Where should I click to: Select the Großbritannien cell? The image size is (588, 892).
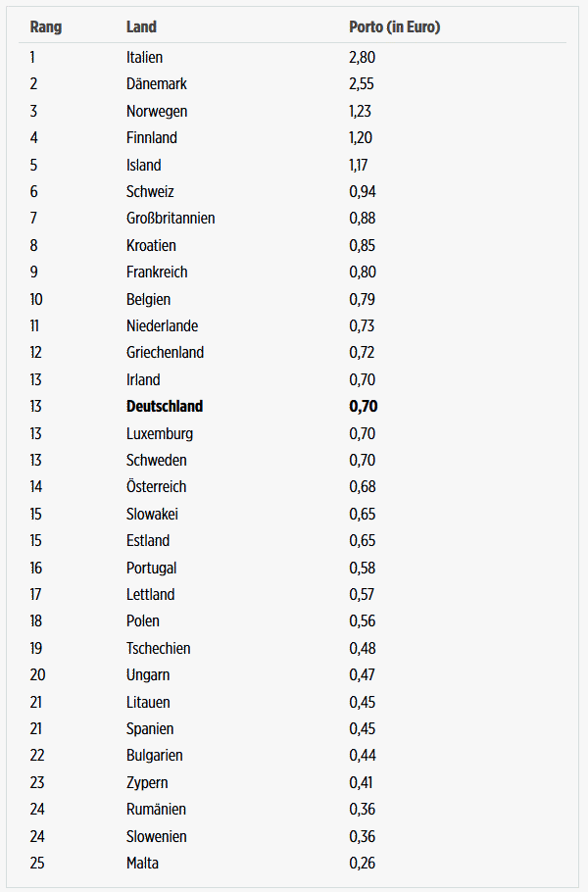[x=171, y=218]
